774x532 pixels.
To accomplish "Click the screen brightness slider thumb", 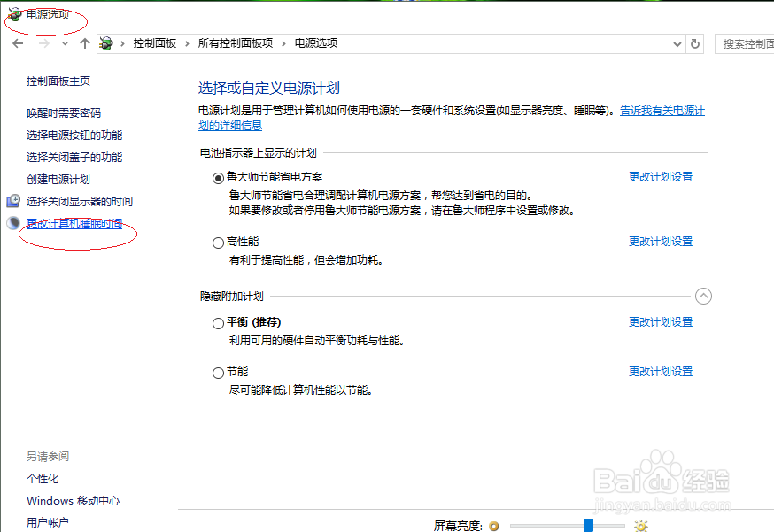I will 588,525.
